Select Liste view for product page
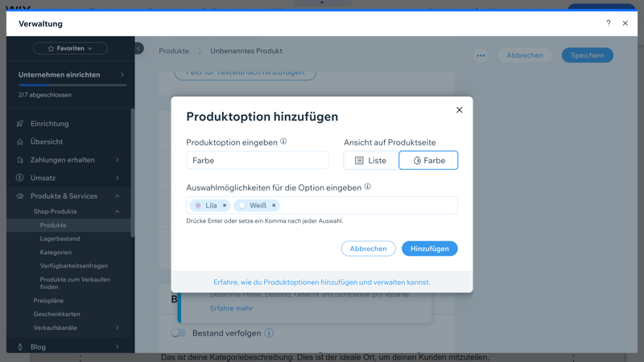 pos(371,160)
